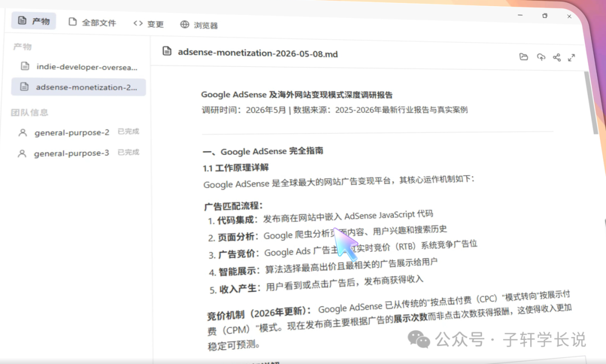Click 已完成 status next to general-purpose-3

click(x=128, y=152)
